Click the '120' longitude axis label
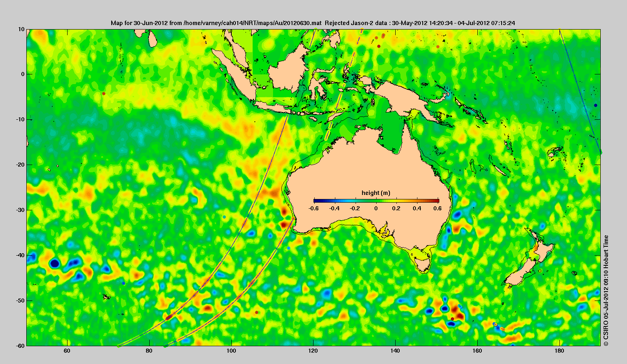 click(313, 351)
